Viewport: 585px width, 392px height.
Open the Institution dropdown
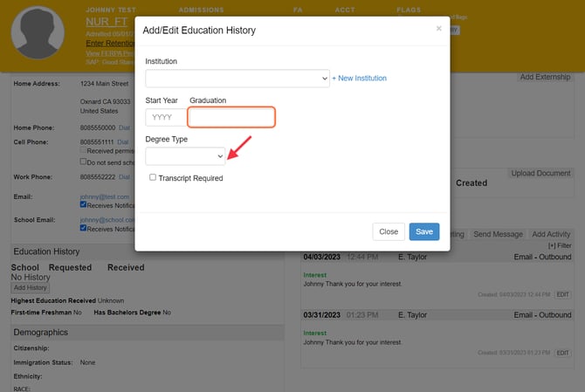click(x=237, y=79)
